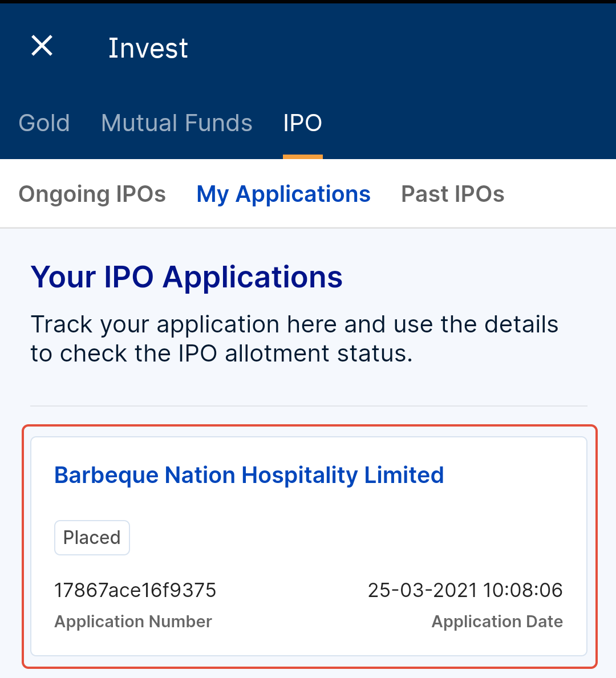This screenshot has height=678, width=616.
Task: Tap the Invest title in the header
Action: pos(148,47)
